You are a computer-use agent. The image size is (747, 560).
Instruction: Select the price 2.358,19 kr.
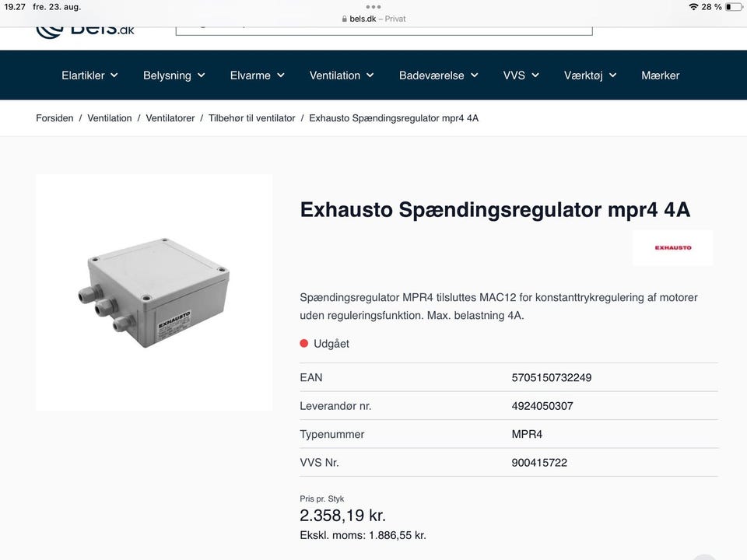(342, 516)
